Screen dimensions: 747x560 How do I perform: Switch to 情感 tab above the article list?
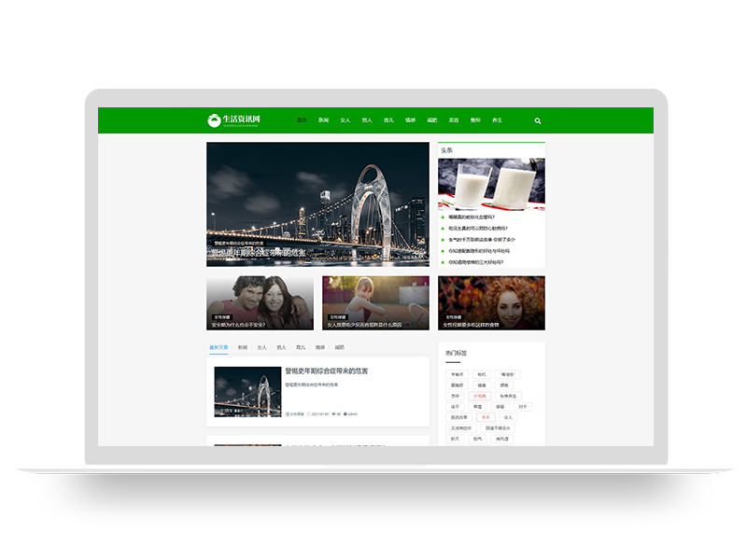coord(320,347)
